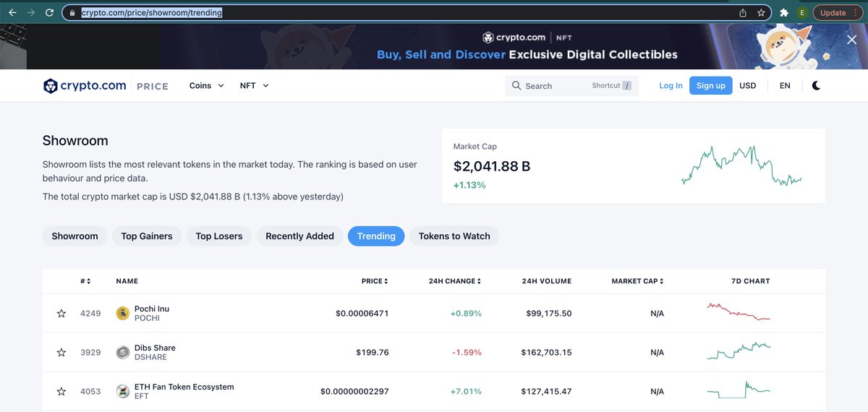Favorite Pochi Inu with star
Image resolution: width=868 pixels, height=412 pixels.
(x=61, y=313)
